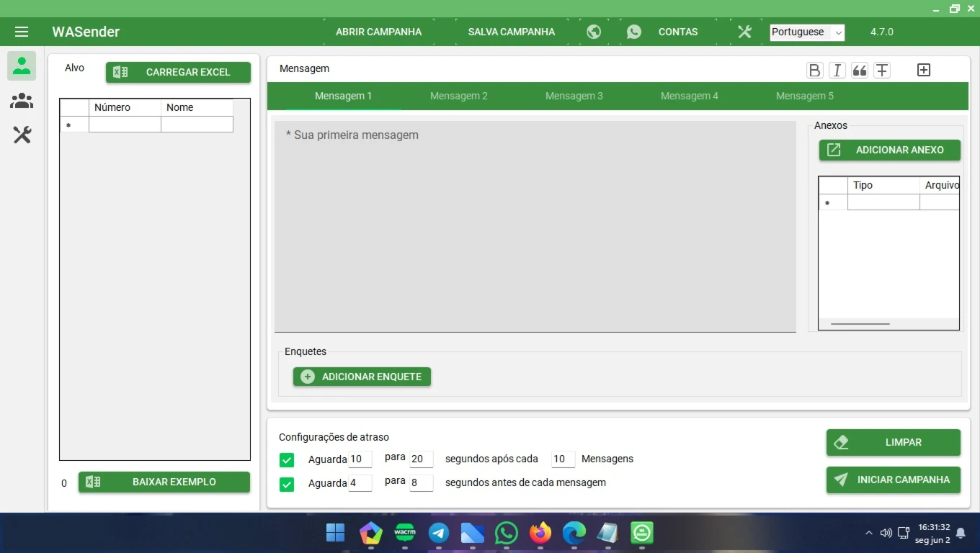Image resolution: width=980 pixels, height=553 pixels.
Task: Click ADICIONAR ENQUETE button
Action: [x=362, y=377]
